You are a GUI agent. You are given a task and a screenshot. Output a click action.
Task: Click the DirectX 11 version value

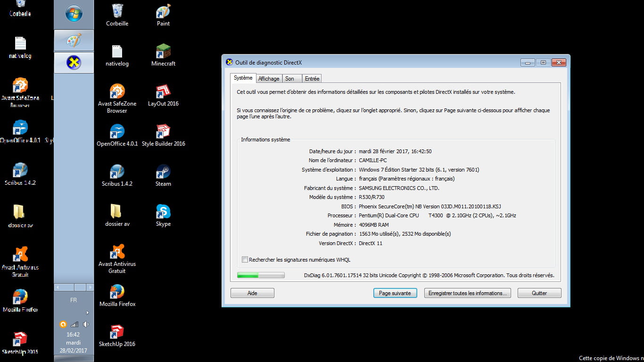click(371, 244)
